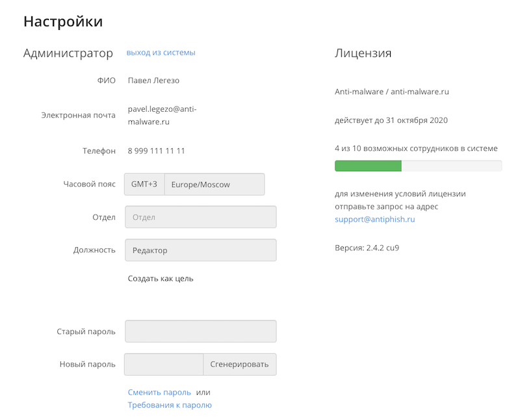Focus the "Старый пароль" input field

pyautogui.click(x=200, y=331)
